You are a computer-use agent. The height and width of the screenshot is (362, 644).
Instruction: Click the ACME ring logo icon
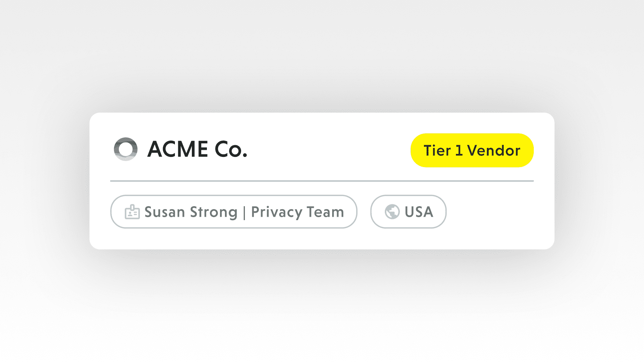click(126, 149)
